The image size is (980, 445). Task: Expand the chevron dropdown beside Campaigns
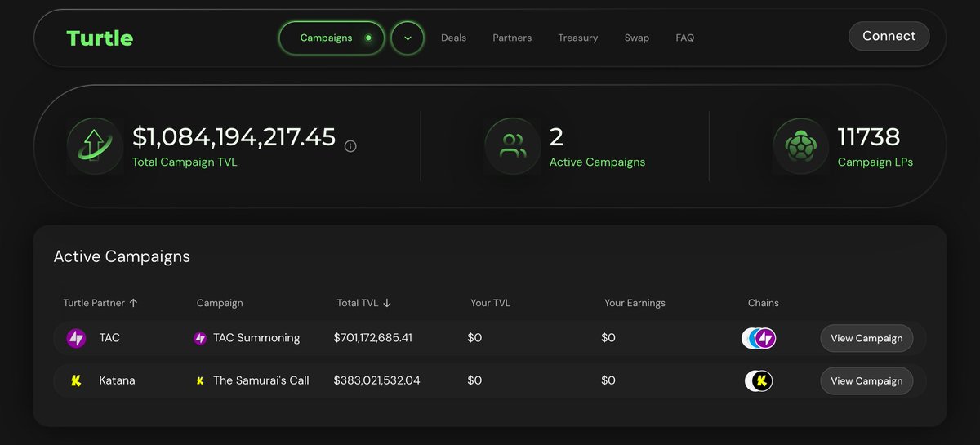(408, 38)
